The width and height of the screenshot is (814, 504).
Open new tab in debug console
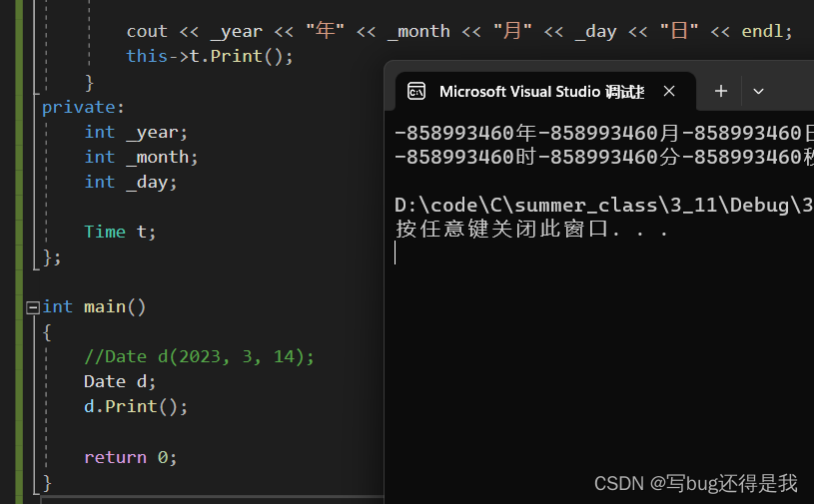coord(720,91)
